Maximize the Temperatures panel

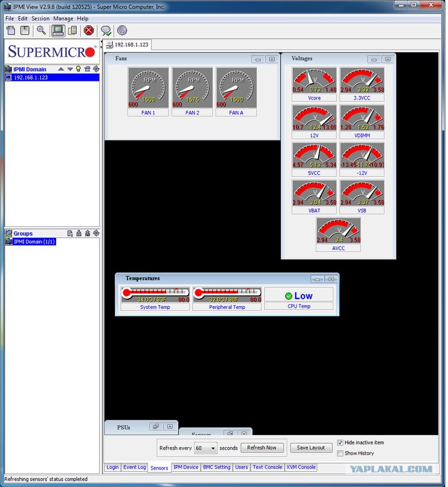tap(331, 279)
